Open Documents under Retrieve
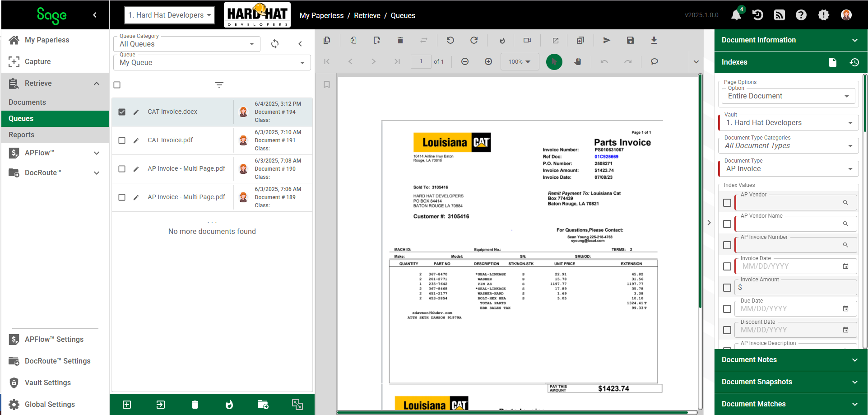This screenshot has width=868, height=415. 27,102
